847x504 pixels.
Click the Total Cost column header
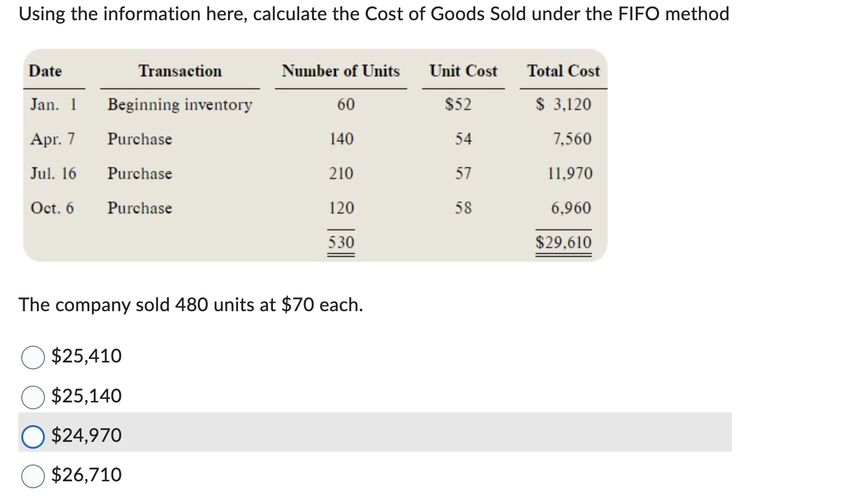(563, 71)
